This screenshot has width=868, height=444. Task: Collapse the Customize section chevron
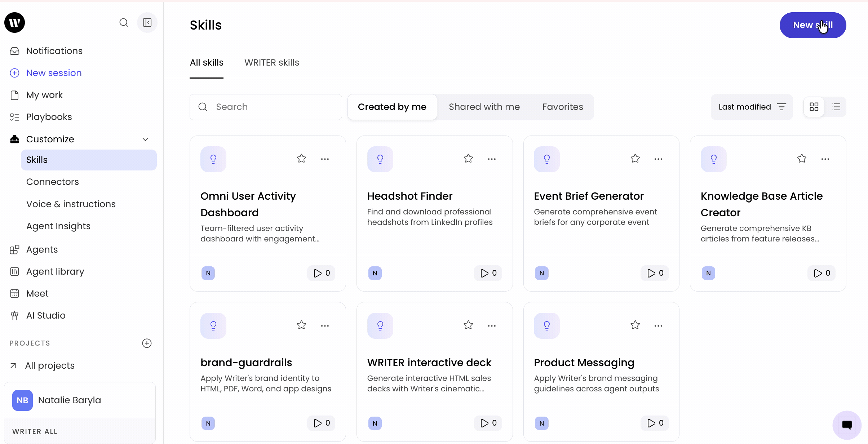click(146, 139)
